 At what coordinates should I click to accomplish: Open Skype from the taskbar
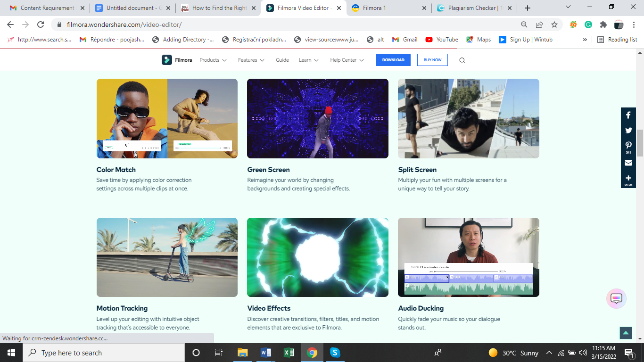click(x=335, y=353)
